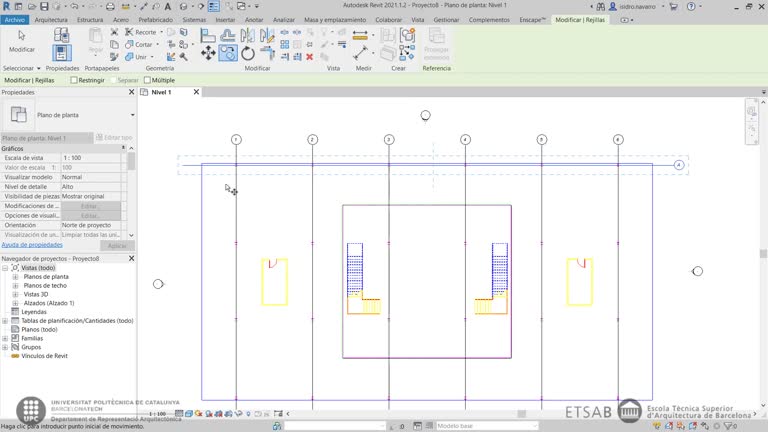
Task: Enable the Restringir checkbox
Action: click(73, 80)
